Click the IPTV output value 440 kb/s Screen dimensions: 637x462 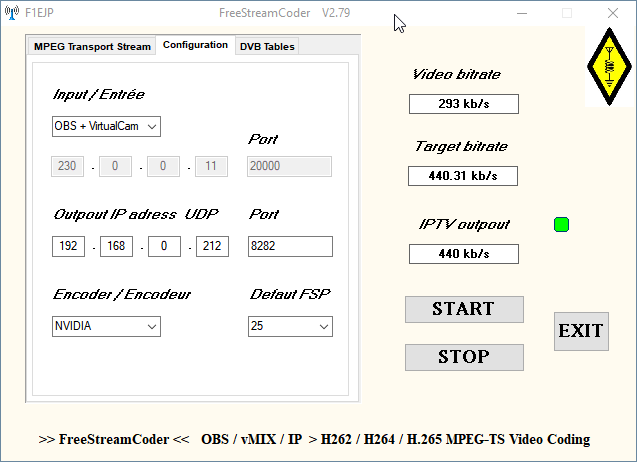tap(464, 254)
